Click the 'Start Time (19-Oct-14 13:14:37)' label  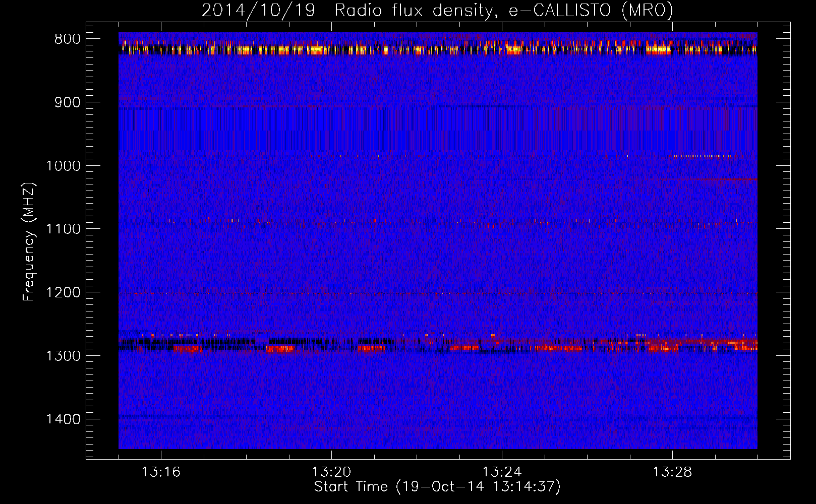pyautogui.click(x=437, y=487)
